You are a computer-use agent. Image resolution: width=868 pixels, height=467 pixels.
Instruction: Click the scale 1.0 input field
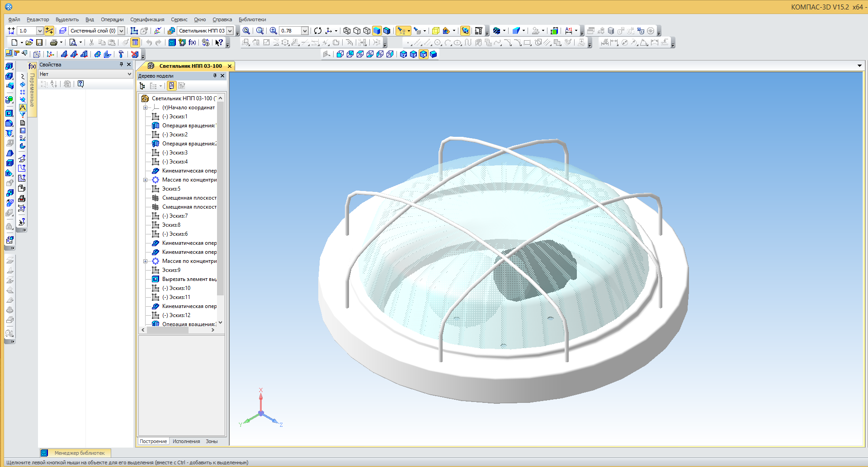click(26, 31)
